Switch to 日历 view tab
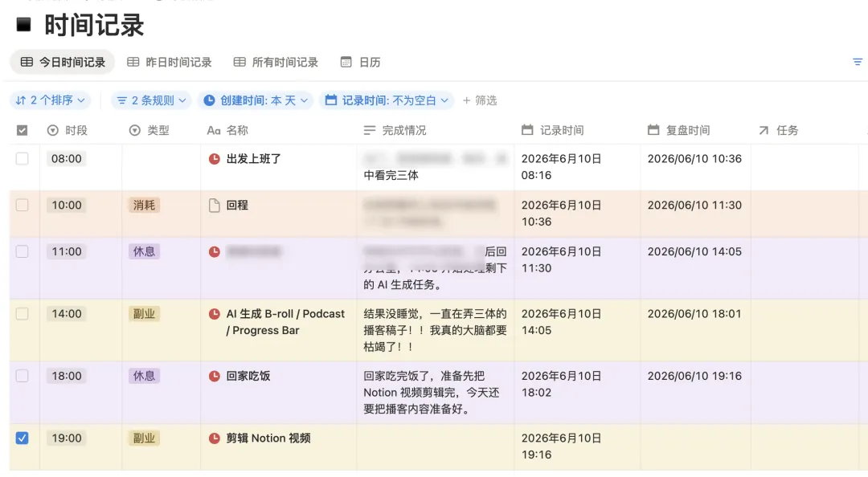The height and width of the screenshot is (477, 868). pos(360,62)
